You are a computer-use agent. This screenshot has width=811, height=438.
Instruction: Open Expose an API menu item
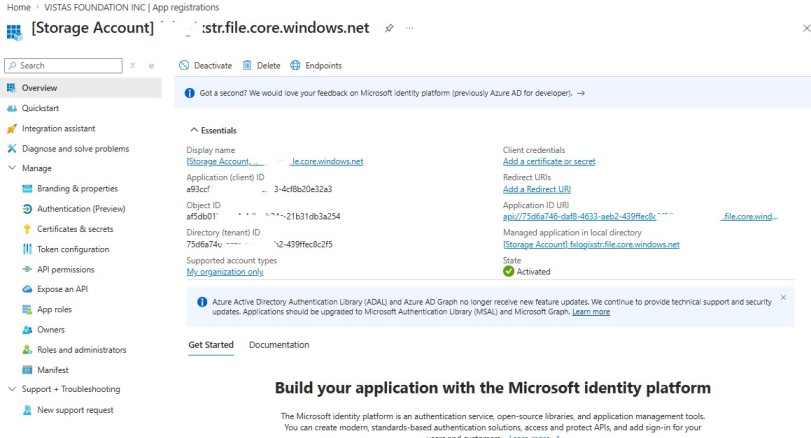[x=63, y=289]
